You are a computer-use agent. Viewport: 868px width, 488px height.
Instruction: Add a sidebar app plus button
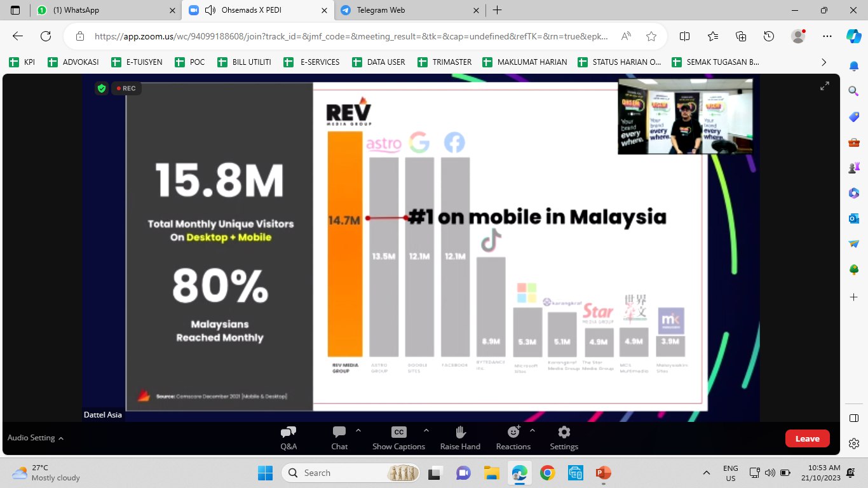pyautogui.click(x=854, y=297)
